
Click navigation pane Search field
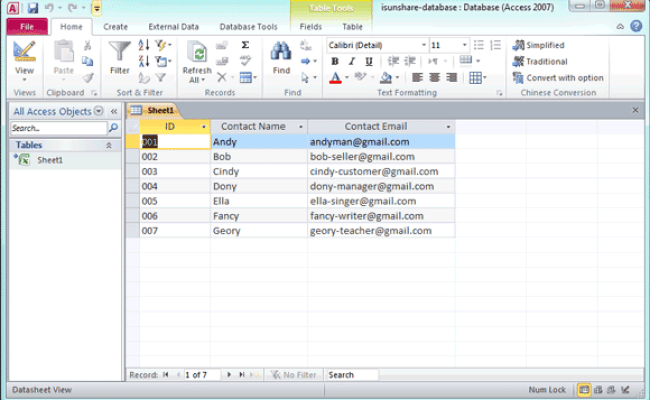pos(59,128)
